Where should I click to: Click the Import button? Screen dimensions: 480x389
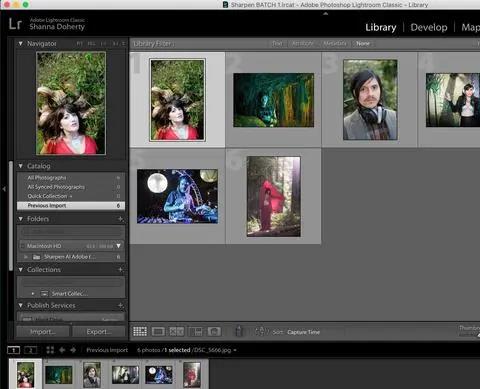(43, 332)
